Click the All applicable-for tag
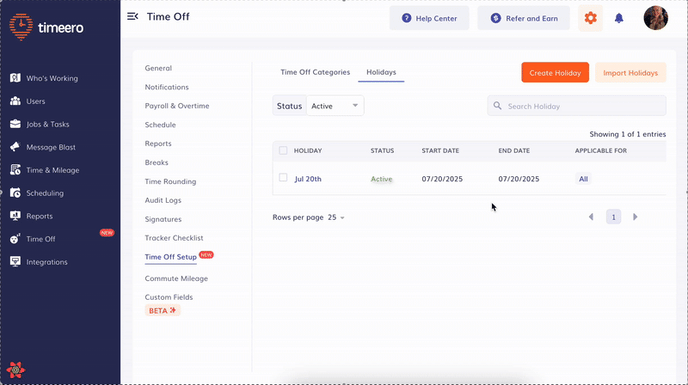 point(583,179)
